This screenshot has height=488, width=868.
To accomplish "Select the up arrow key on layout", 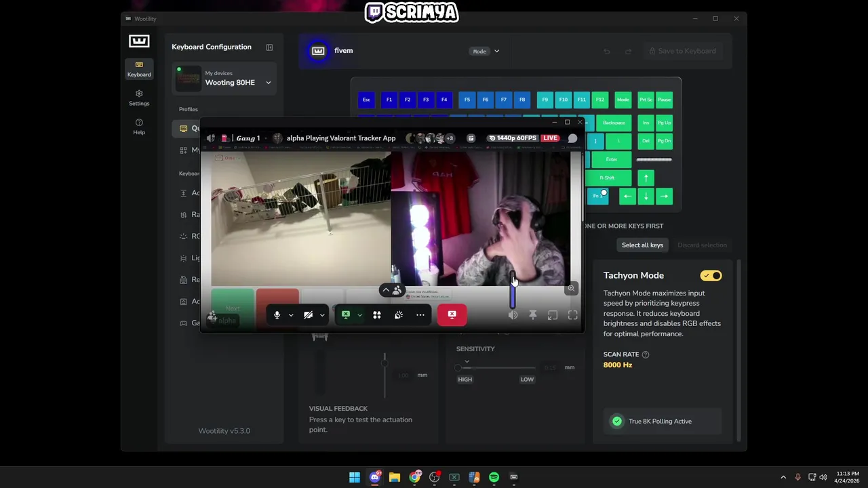I will click(x=646, y=178).
